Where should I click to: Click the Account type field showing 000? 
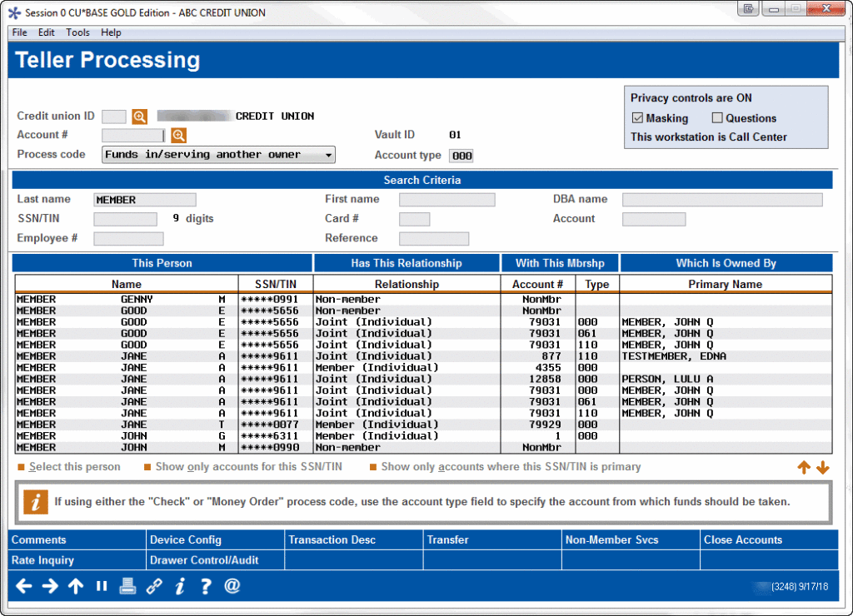[x=461, y=156]
